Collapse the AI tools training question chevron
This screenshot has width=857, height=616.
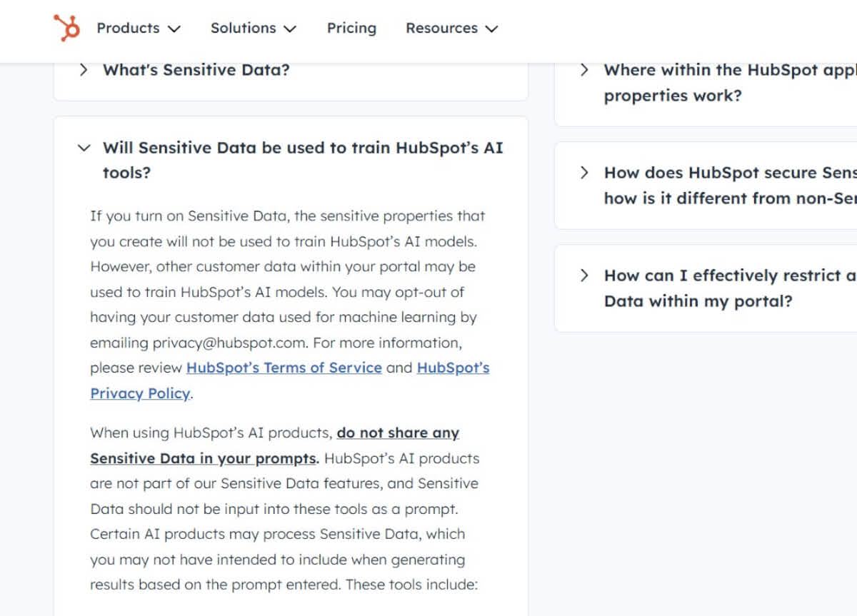point(84,148)
